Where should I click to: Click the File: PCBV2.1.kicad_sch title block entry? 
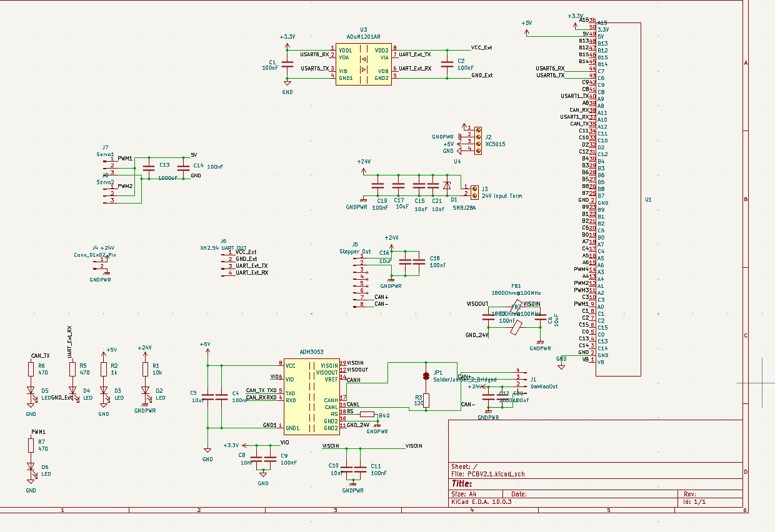[488, 474]
